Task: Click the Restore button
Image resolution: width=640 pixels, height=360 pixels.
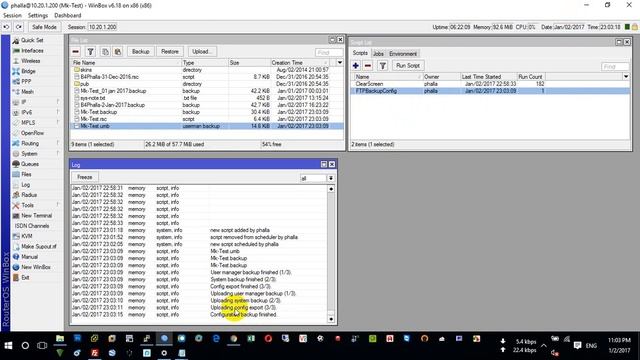Action: tap(170, 51)
